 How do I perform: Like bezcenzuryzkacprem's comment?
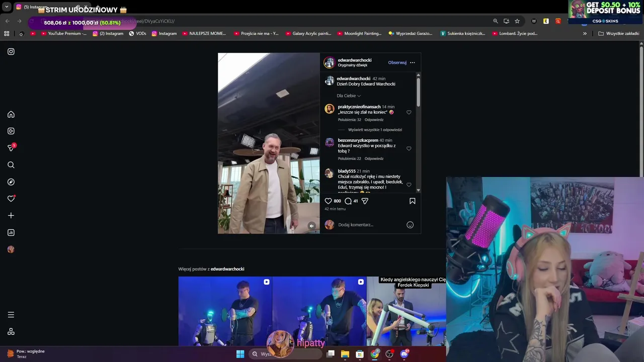click(409, 149)
